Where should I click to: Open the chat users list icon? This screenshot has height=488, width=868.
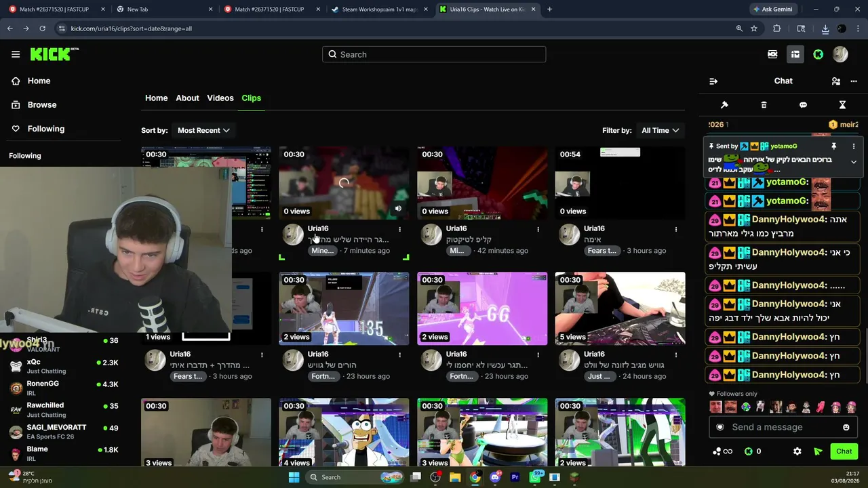coord(835,81)
